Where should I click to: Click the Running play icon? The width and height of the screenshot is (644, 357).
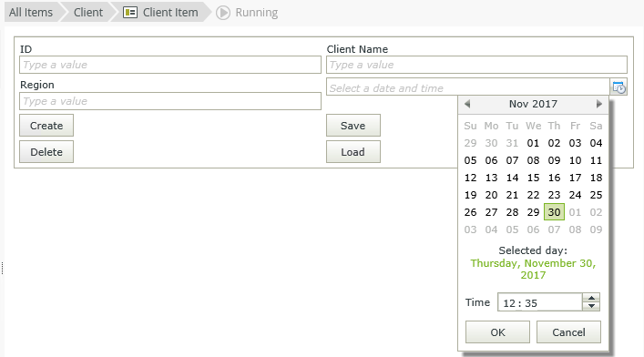(x=223, y=13)
